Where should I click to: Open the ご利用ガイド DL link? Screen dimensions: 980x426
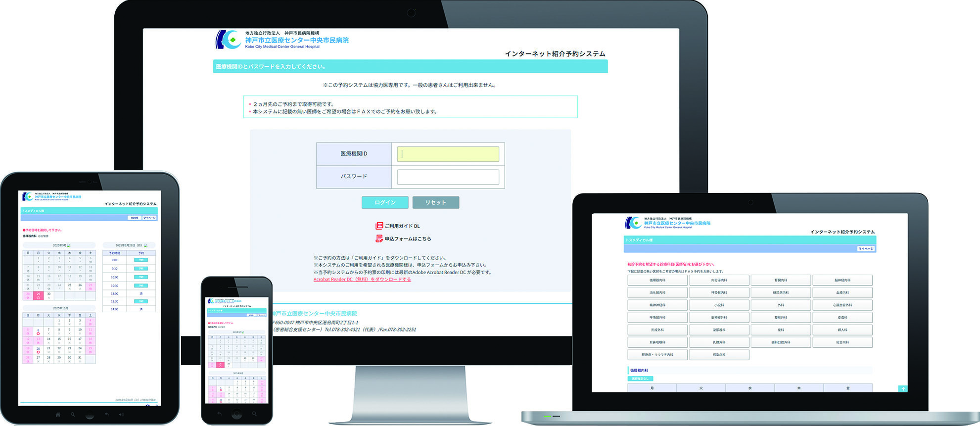coord(402,226)
